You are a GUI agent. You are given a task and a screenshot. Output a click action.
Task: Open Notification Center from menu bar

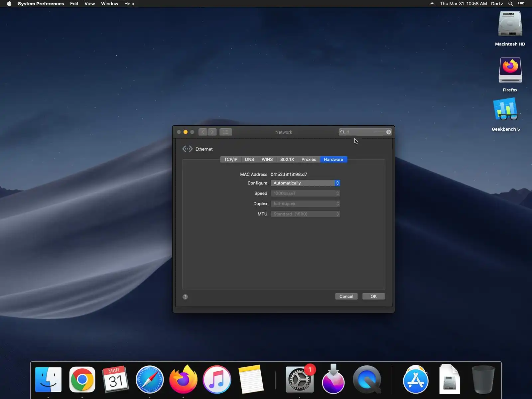click(x=521, y=4)
